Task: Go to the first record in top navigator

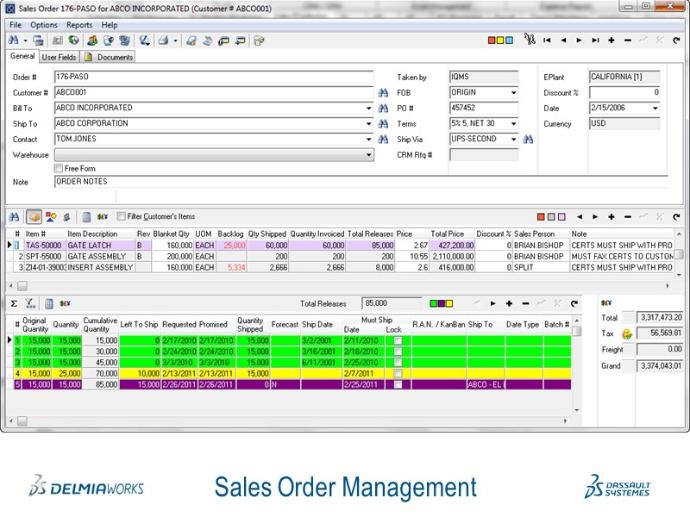Action: pyautogui.click(x=547, y=41)
